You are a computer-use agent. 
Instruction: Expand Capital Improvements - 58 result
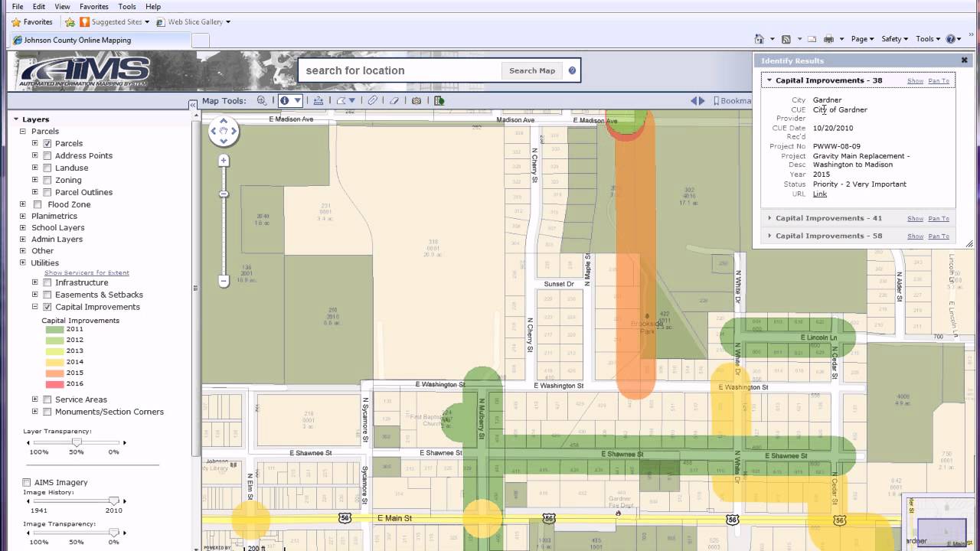(x=769, y=236)
